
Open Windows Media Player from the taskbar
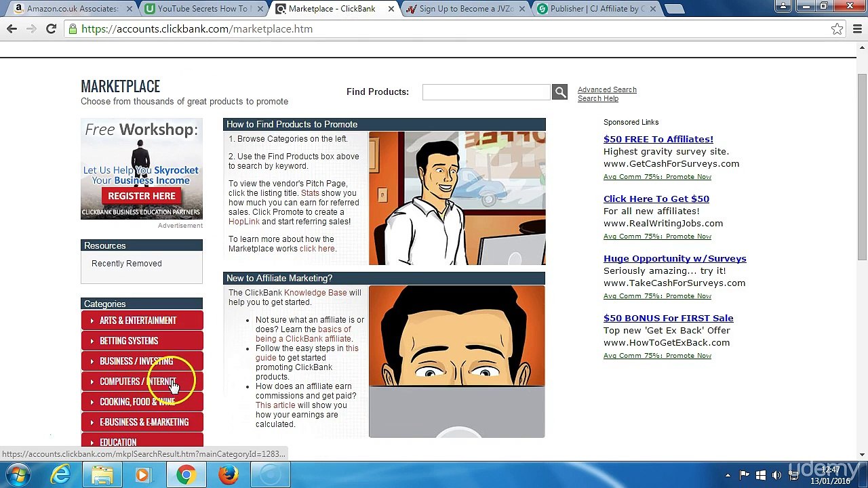144,474
